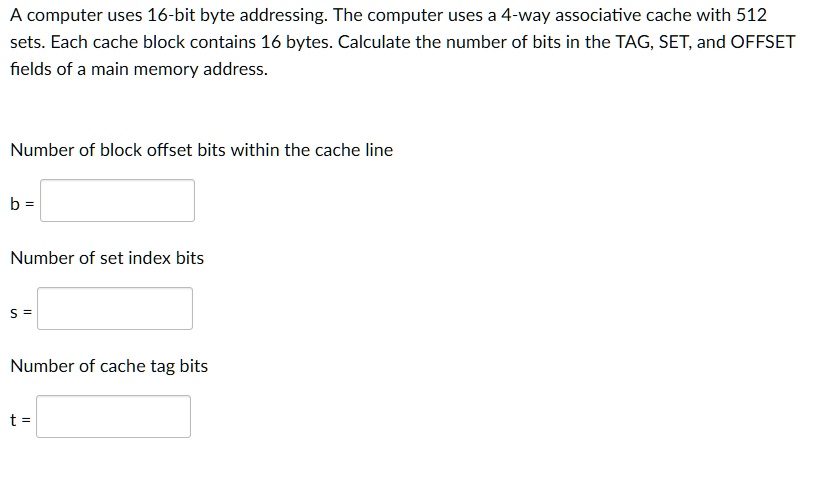This screenshot has width=814, height=488.
Task: Click the number '512' in the question
Action: [751, 15]
